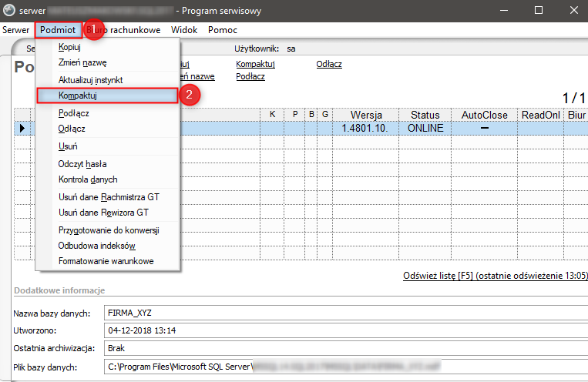Click the B column header
Viewport: 588px width, 382px height.
[x=311, y=114]
